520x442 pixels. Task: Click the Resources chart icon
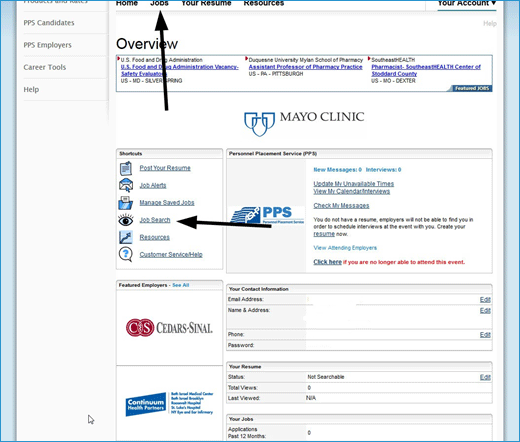click(x=126, y=237)
